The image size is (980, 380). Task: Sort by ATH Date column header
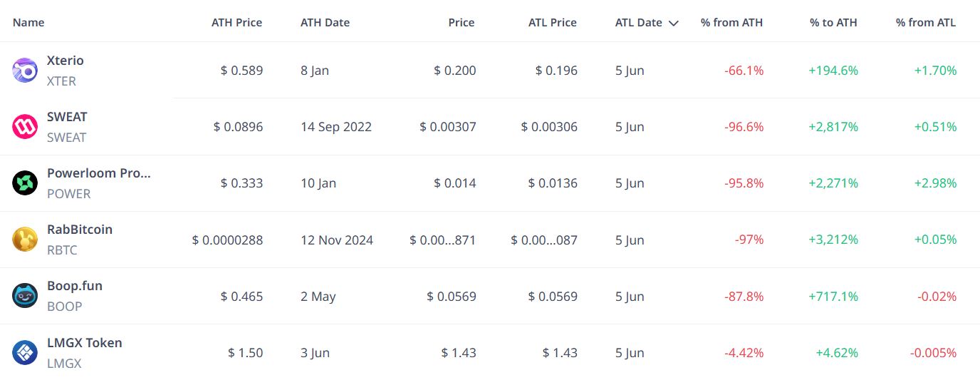point(325,23)
